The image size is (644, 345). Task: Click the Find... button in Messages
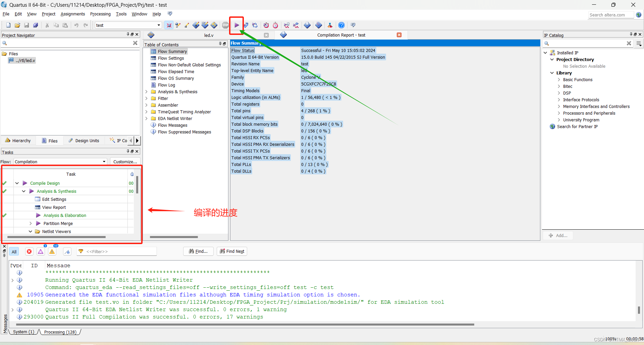pos(198,251)
